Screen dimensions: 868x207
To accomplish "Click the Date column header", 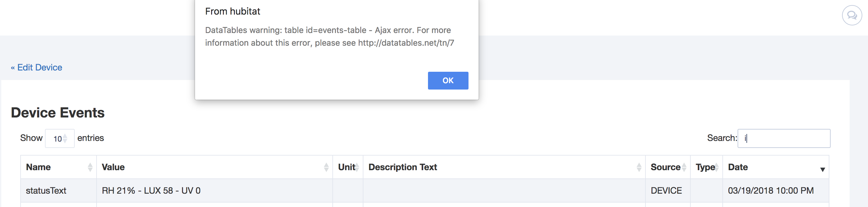I will (738, 167).
